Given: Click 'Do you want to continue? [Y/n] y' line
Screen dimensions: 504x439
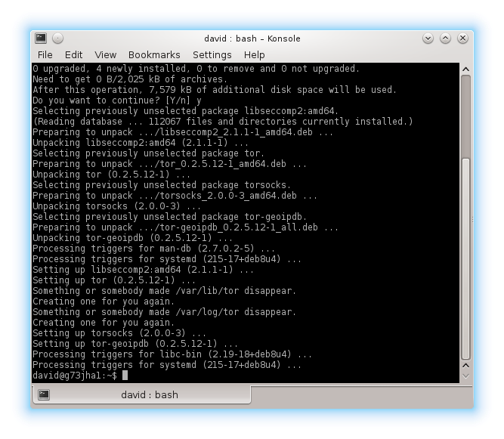Looking at the screenshot, I should pyautogui.click(x=117, y=100).
